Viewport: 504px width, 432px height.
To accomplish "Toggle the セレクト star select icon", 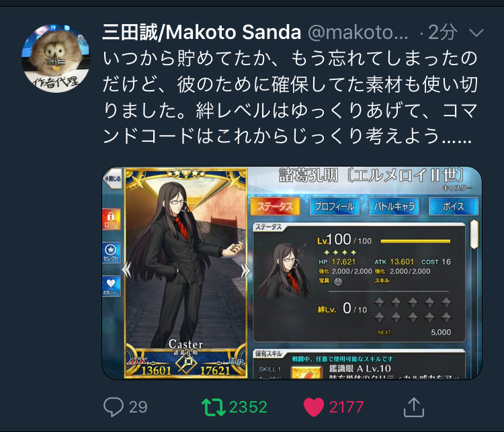I will [111, 253].
